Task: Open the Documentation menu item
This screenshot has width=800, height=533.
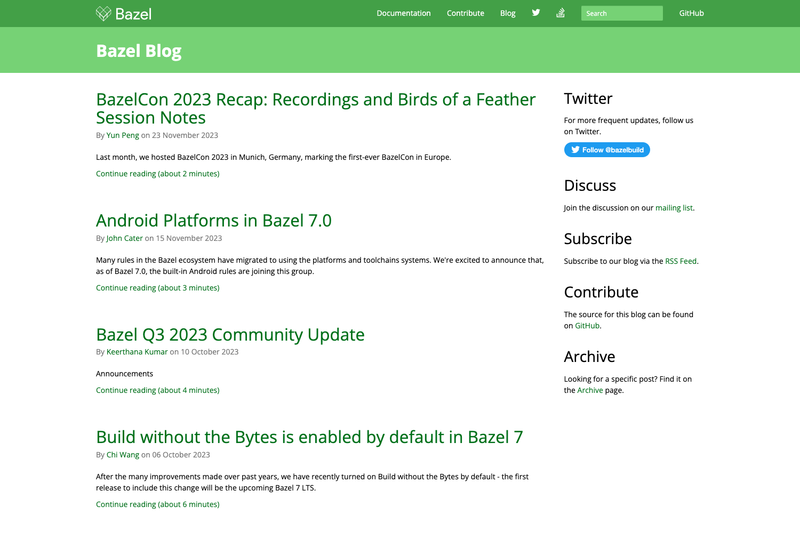Action: coord(404,13)
